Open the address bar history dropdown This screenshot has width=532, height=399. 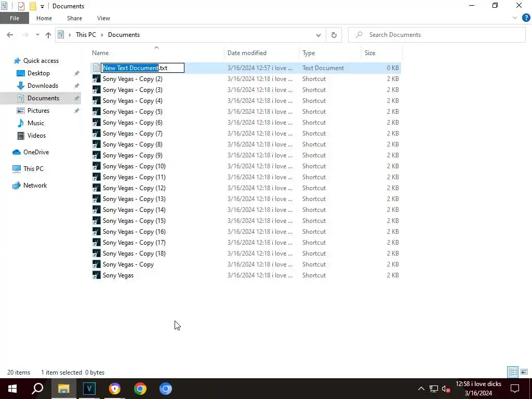tap(318, 35)
